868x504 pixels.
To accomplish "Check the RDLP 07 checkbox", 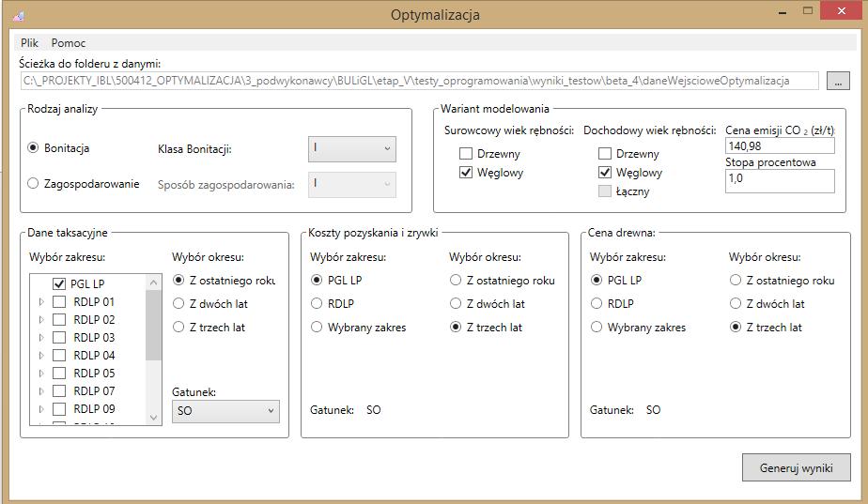I will (x=58, y=390).
